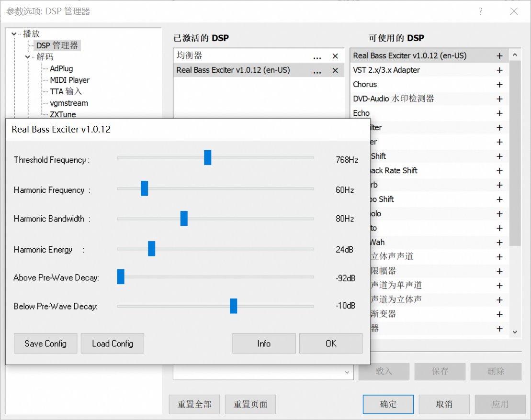This screenshot has height=420, width=531.
Task: Collapse the 播放 tree node
Action: point(14,34)
